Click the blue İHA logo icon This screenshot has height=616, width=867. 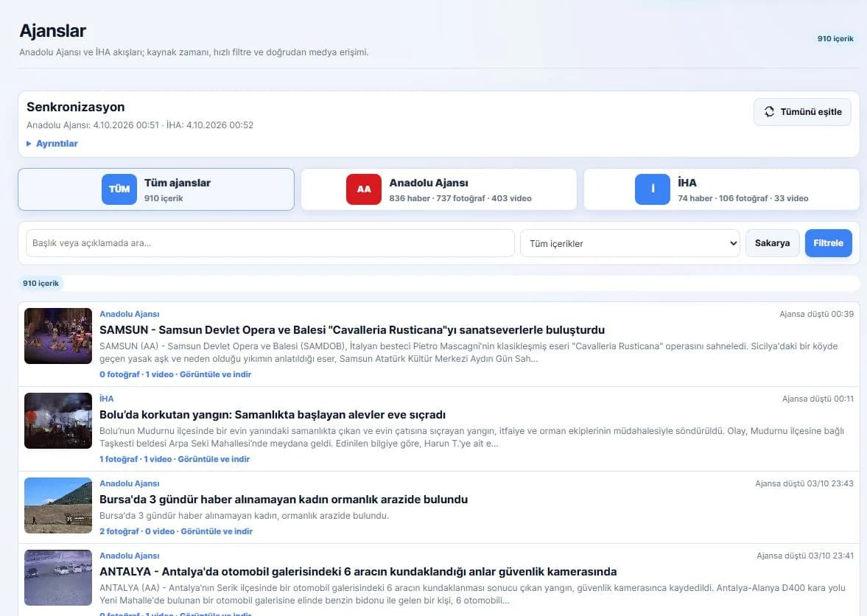click(x=653, y=189)
